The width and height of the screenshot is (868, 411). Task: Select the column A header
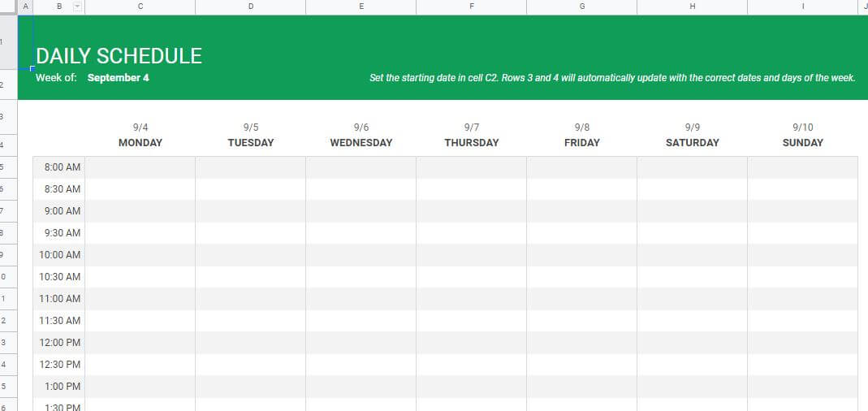coord(25,6)
